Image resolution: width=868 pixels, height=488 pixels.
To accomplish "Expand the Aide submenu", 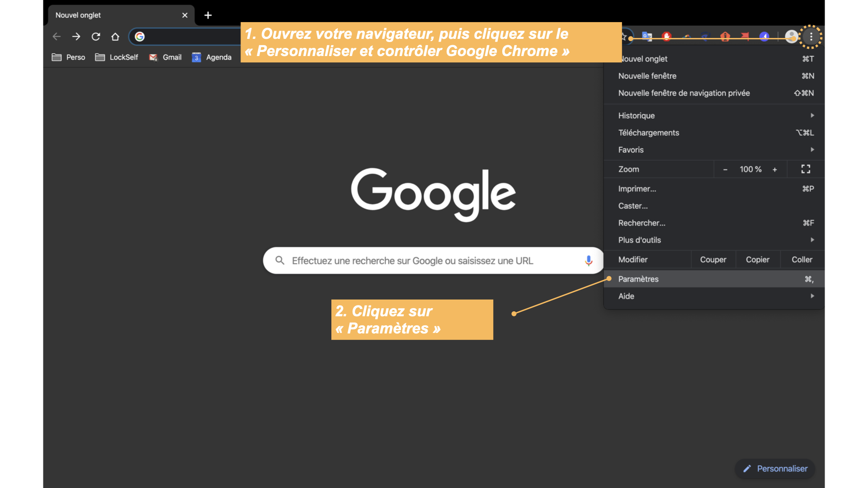I will [714, 296].
